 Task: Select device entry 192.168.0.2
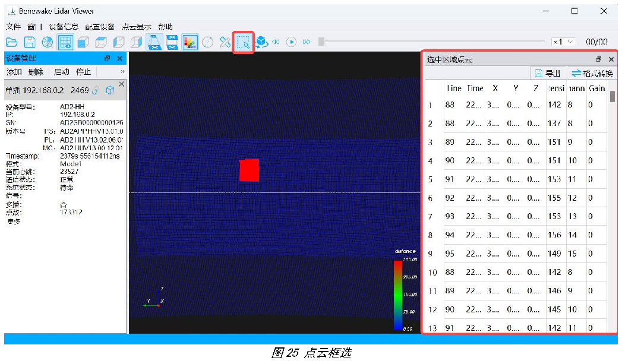pos(65,90)
